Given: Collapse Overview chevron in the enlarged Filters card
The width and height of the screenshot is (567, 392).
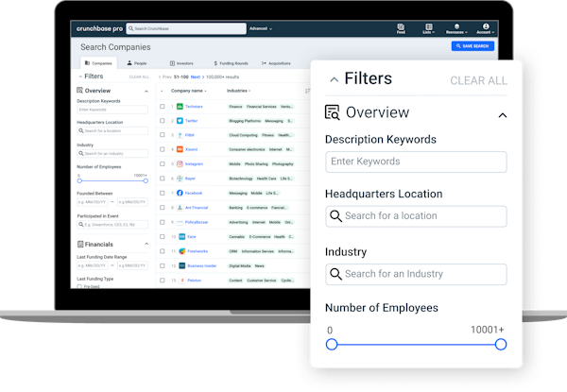Looking at the screenshot, I should (x=503, y=115).
